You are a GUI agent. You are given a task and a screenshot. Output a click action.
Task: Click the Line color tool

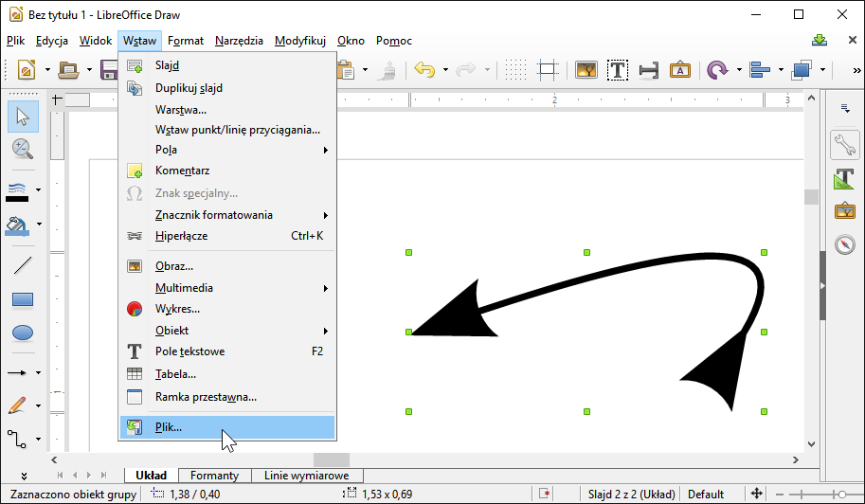point(17,191)
